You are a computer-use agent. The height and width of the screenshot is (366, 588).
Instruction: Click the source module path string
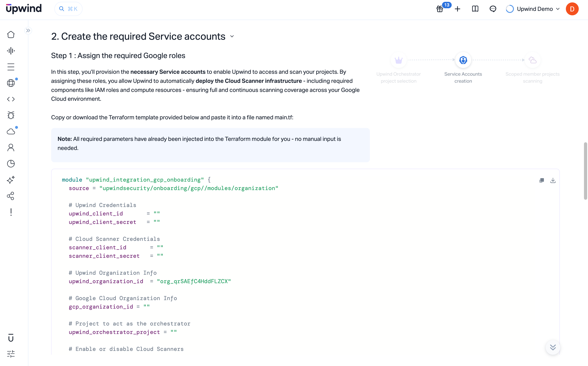(x=189, y=188)
